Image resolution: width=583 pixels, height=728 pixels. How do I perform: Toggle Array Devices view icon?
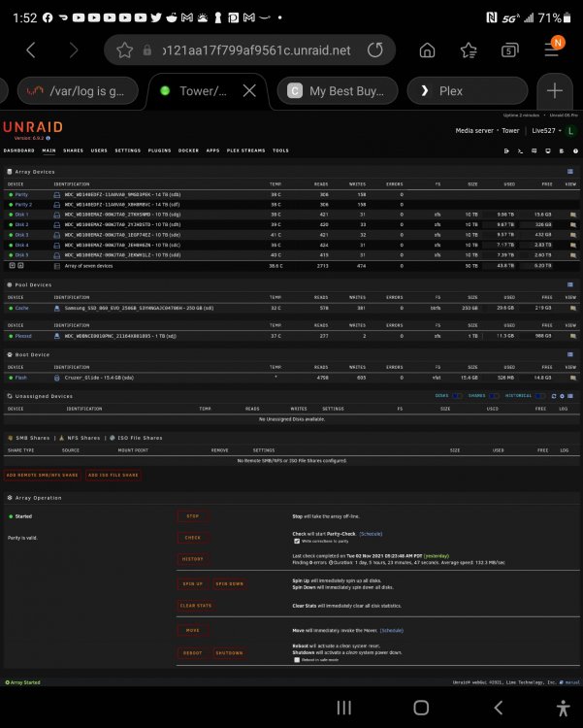point(570,171)
